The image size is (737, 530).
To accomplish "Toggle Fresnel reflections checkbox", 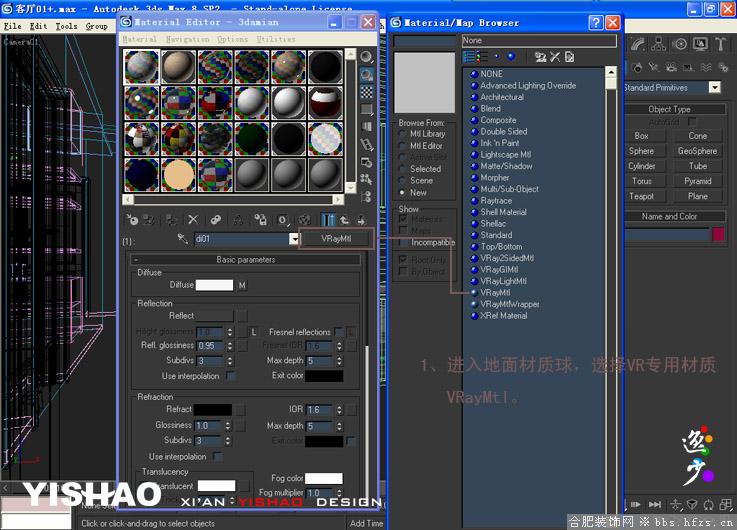I will pyautogui.click(x=338, y=332).
